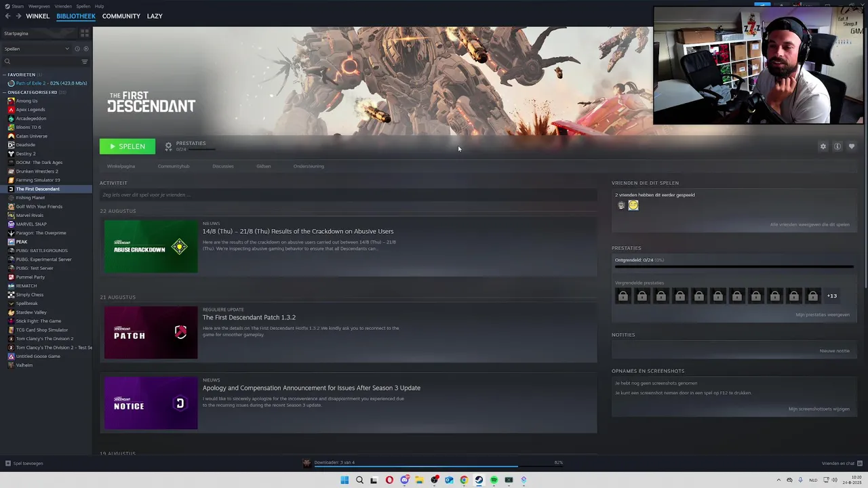Open the +13 more achievements
This screenshot has height=488, width=868.
point(832,296)
